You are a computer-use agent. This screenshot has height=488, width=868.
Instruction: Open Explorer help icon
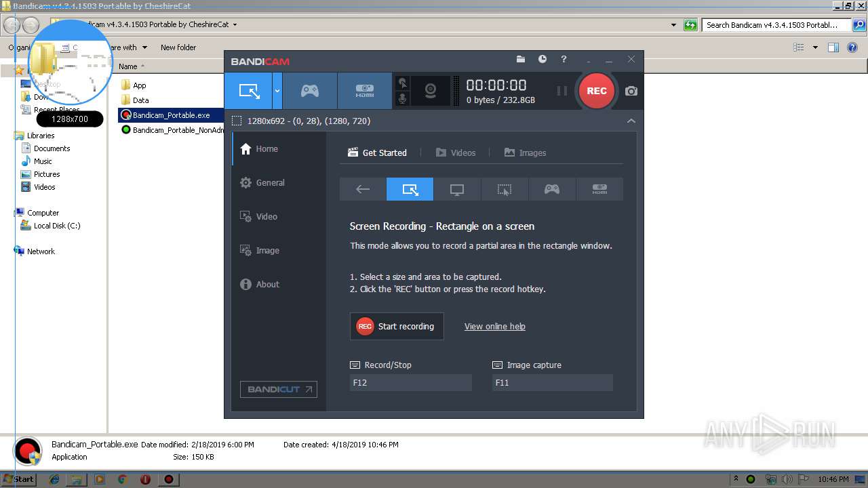(853, 47)
